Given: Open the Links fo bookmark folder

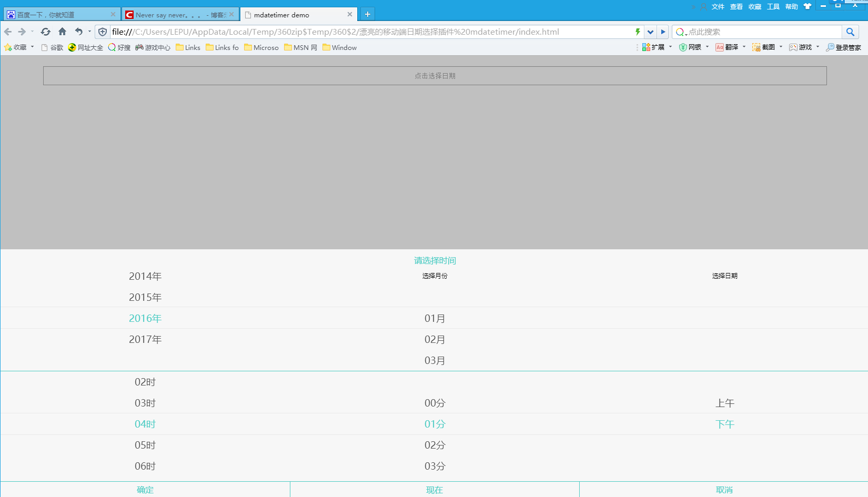Looking at the screenshot, I should [222, 47].
